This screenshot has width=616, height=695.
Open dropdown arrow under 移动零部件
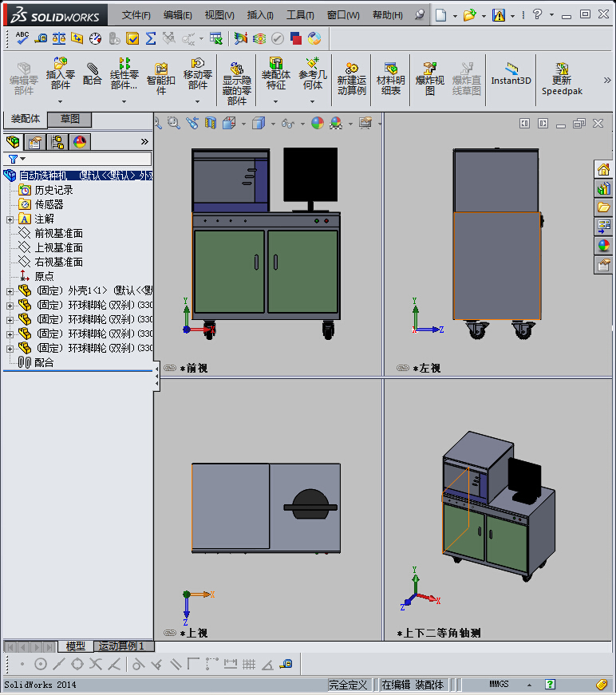(198, 101)
